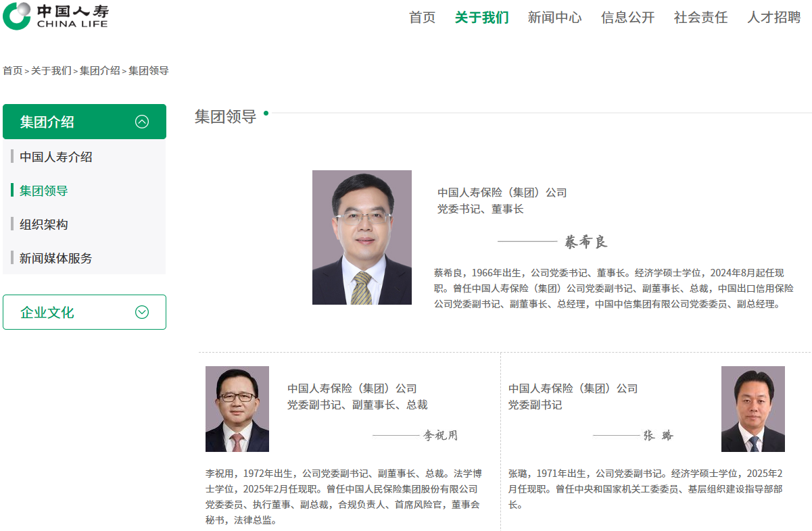Click the China Life logo

click(55, 16)
